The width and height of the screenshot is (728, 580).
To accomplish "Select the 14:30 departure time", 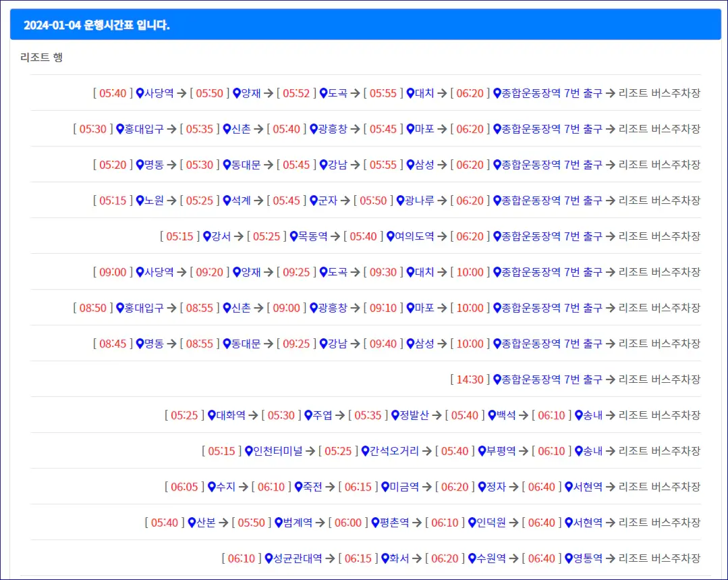I will (x=470, y=379).
